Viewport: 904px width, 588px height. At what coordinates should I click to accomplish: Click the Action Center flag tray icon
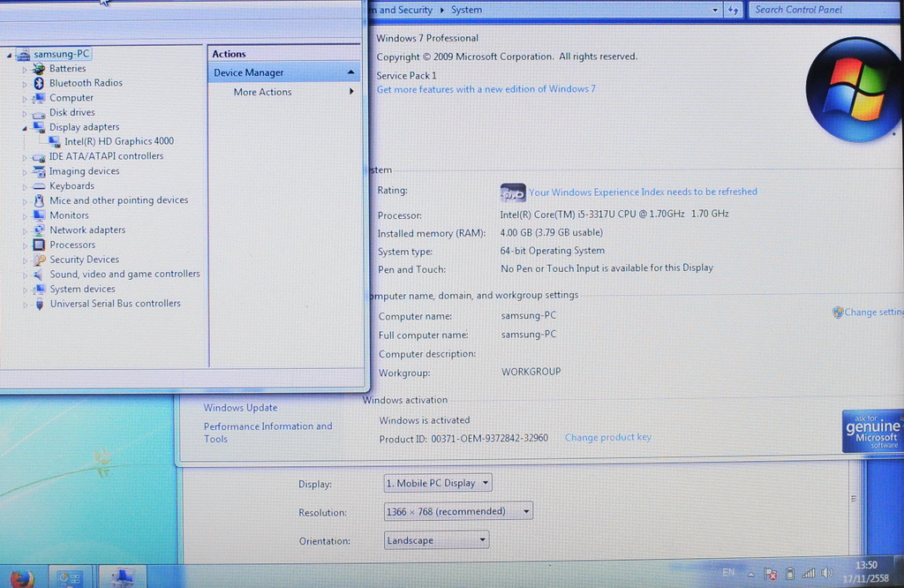(x=770, y=574)
